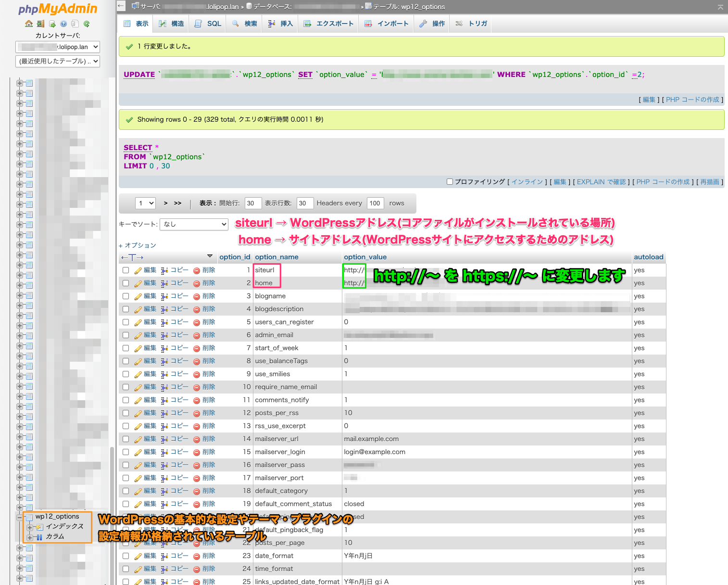The width and height of the screenshot is (728, 585).
Task: Open the カレントサーバ server dropdown
Action: [58, 47]
